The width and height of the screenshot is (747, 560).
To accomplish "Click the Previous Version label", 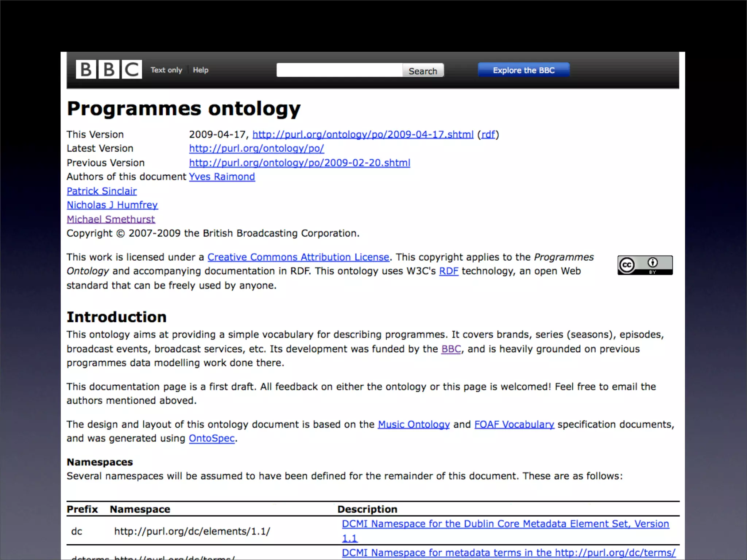I will click(106, 163).
